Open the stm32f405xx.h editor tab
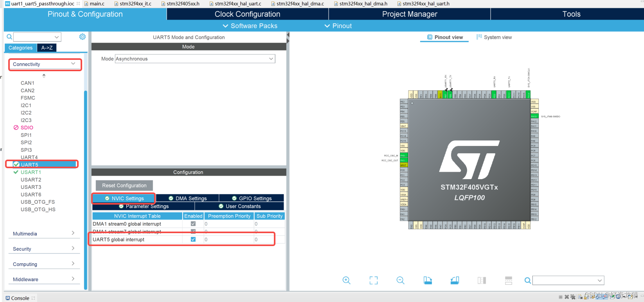 [x=180, y=4]
